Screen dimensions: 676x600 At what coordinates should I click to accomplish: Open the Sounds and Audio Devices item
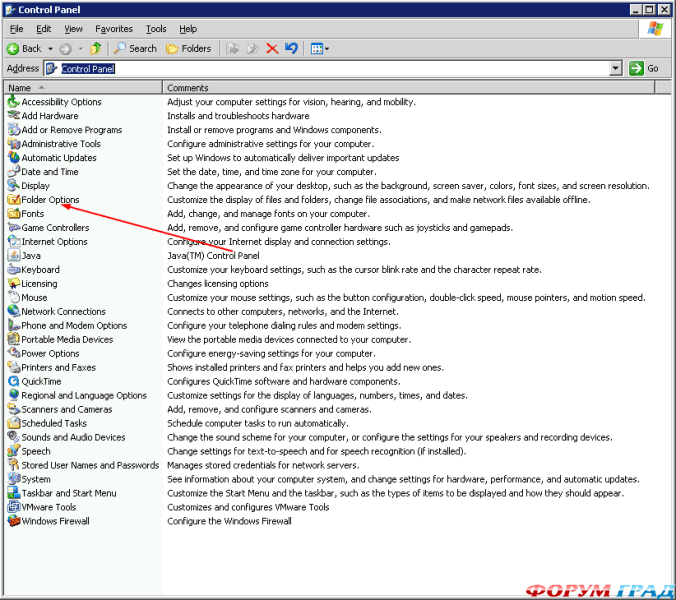coord(73,437)
